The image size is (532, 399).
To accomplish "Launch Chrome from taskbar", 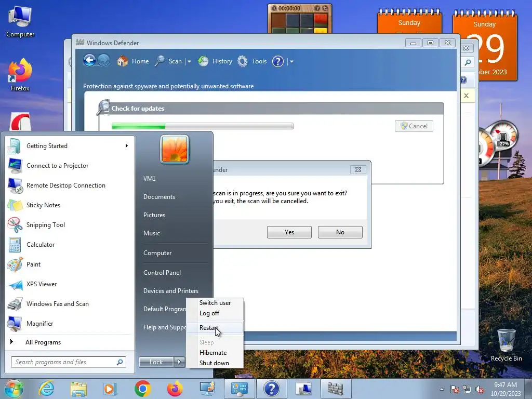I will (142, 389).
